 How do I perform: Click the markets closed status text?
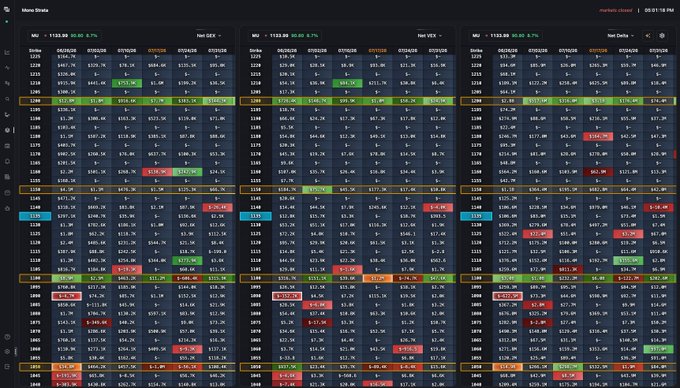(616, 10)
